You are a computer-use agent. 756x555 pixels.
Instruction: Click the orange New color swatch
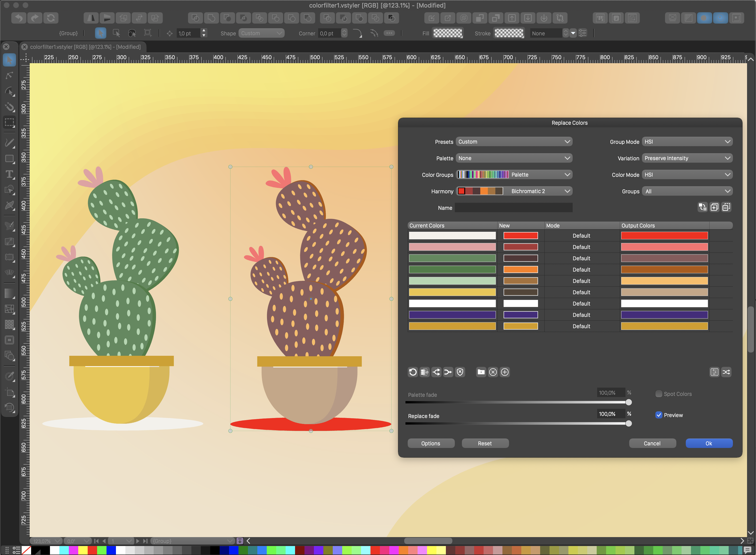coord(520,269)
